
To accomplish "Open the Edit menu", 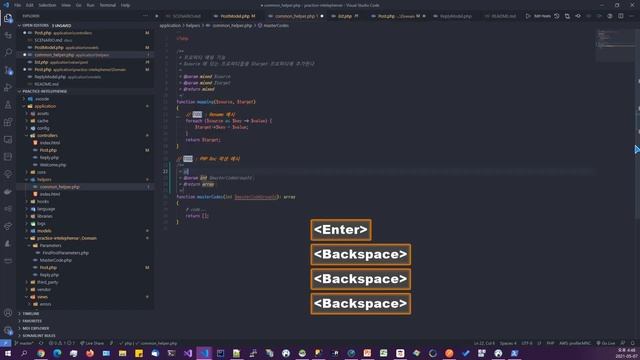I will [x=30, y=5].
